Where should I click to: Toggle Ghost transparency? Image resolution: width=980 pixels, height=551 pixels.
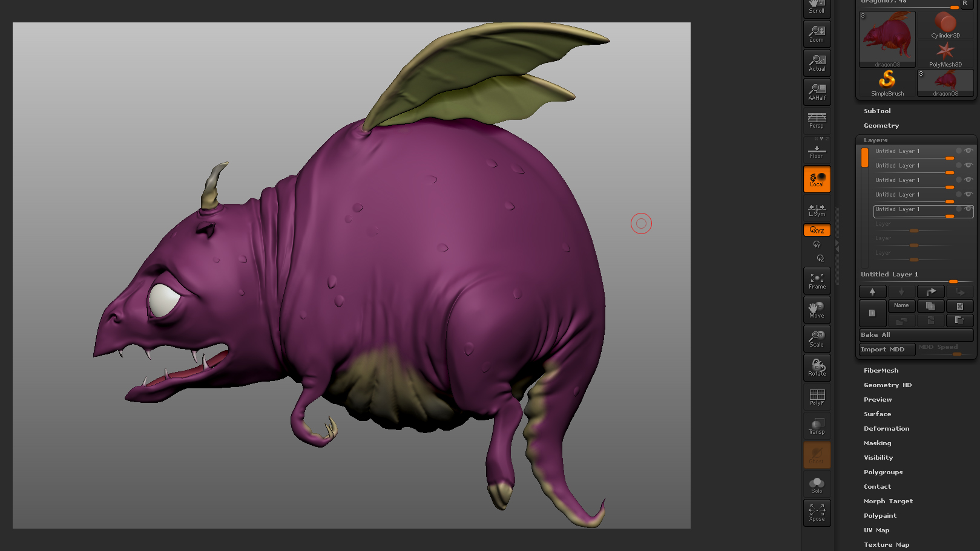click(817, 455)
